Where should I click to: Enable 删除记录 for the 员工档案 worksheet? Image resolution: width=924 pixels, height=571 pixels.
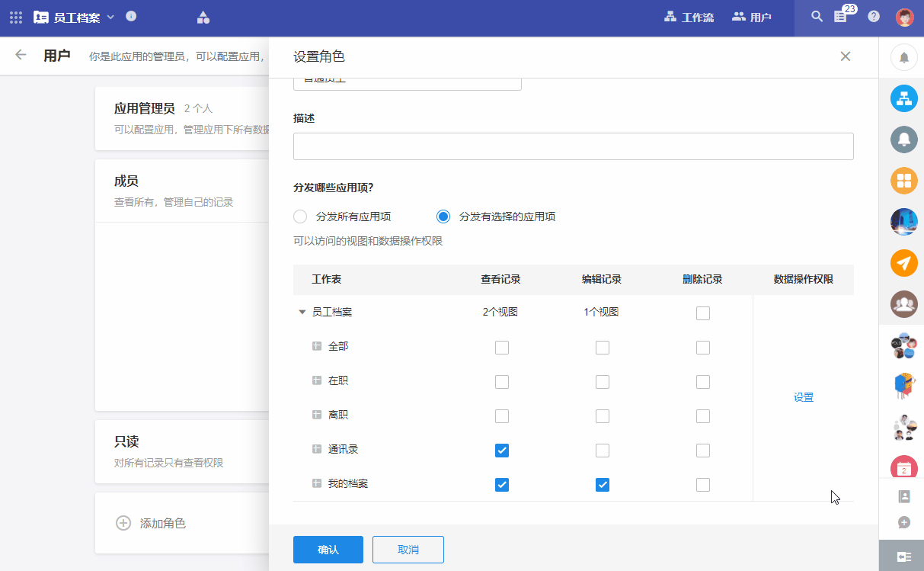702,313
